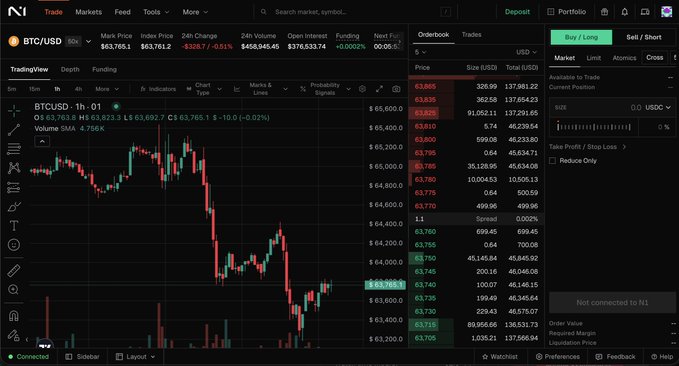
Task: Open Indicators panel
Action: 158,89
